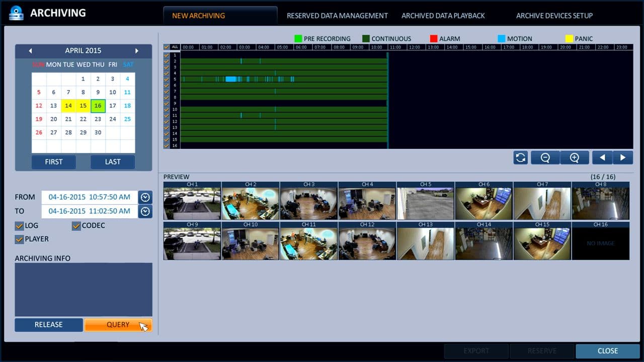The image size is (644, 362).
Task: Toggle the channel 16 timeline checkbox
Action: [167, 145]
